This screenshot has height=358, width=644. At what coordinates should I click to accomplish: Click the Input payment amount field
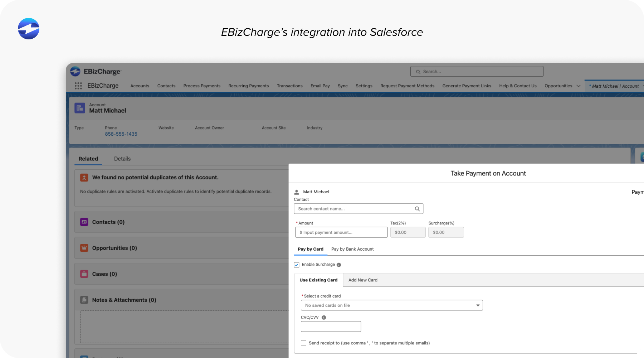click(x=341, y=232)
